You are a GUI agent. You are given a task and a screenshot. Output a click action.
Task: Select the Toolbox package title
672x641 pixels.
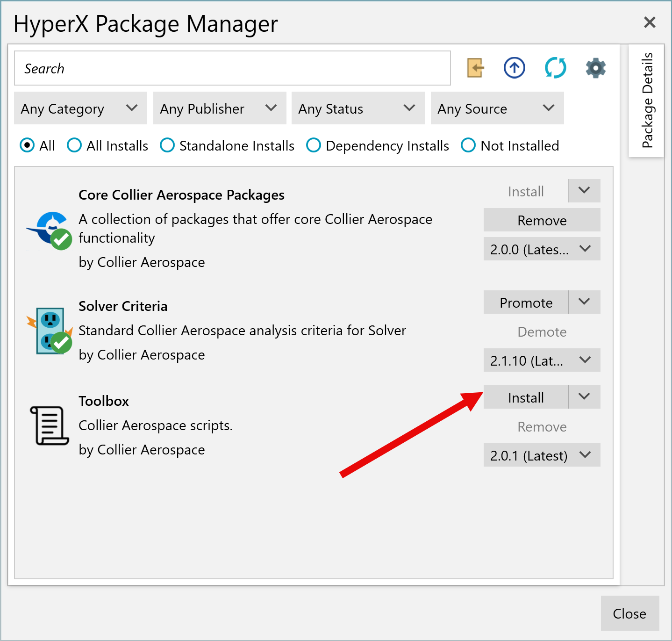point(104,401)
